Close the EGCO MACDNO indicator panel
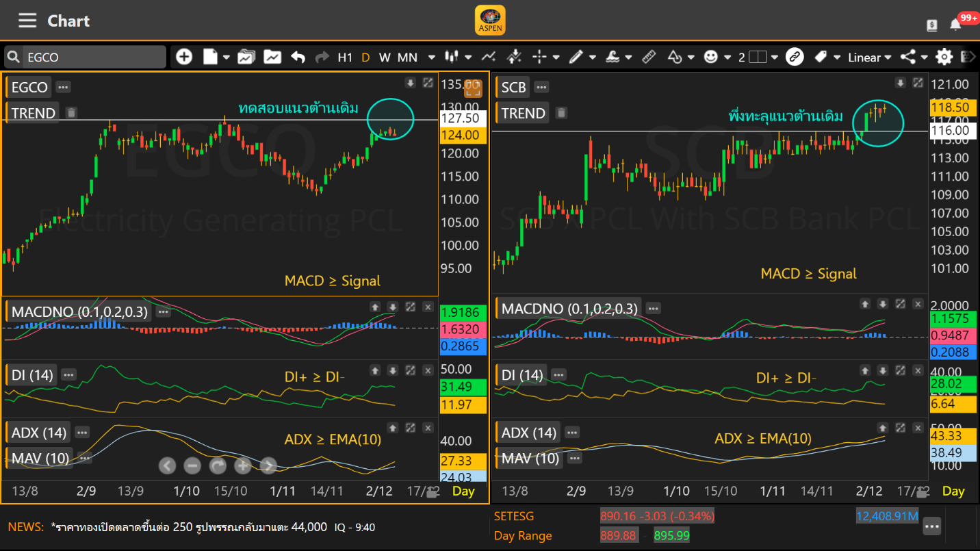The image size is (980, 551). point(428,307)
